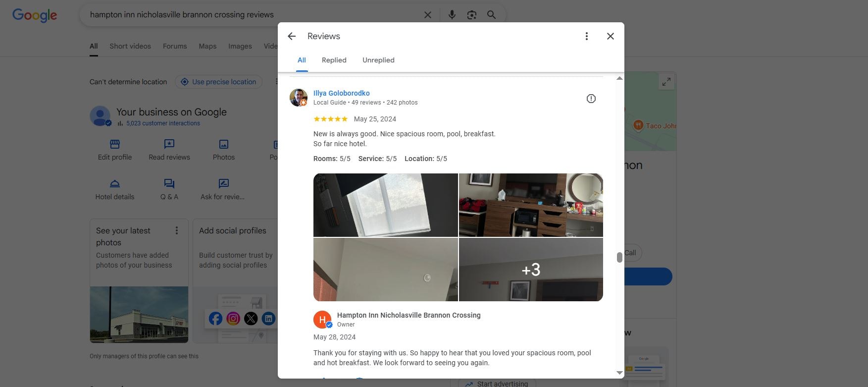The image size is (868, 387).
Task: Expand the map with fullscreen icon
Action: tap(666, 82)
